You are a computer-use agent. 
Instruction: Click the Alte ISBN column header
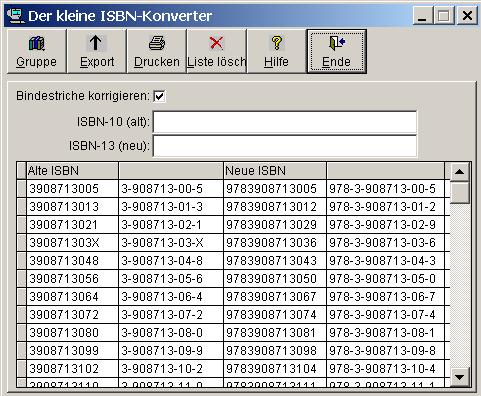tap(72, 171)
